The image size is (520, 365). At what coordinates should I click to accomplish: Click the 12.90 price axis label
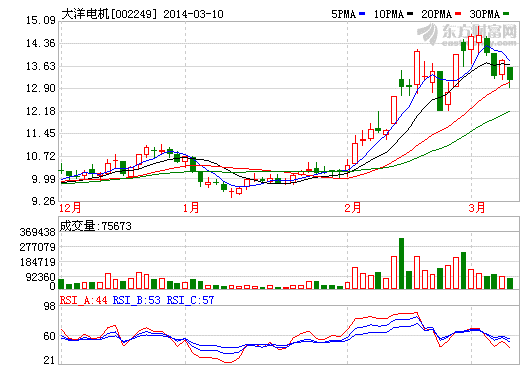(41, 88)
